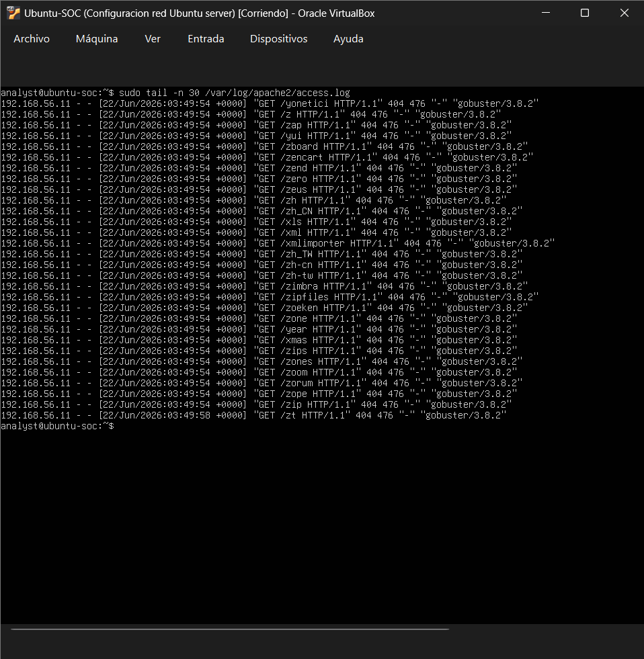Click the empty analyst@ubuntu-soc prompt at bottom
Screen dimensions: 644x659
pyautogui.click(x=58, y=426)
